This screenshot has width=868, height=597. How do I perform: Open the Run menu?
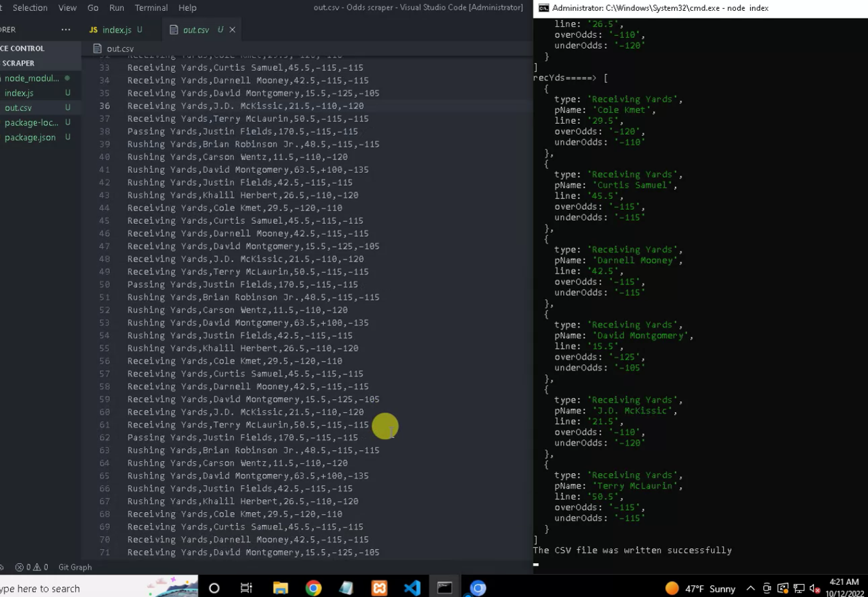(x=117, y=8)
